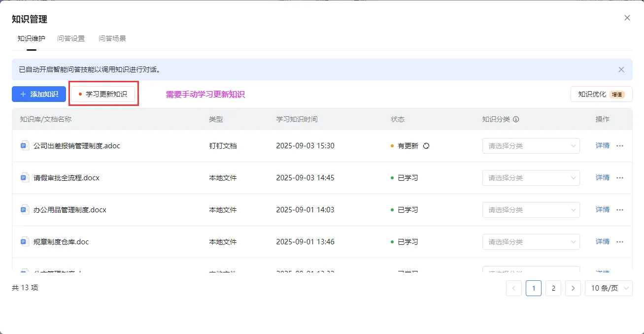
Task: Open more options for 办公用品管理制度.docx
Action: tap(620, 210)
